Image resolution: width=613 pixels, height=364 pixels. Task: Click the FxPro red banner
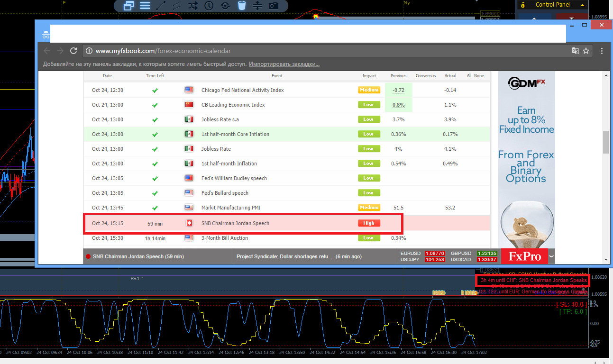(524, 256)
